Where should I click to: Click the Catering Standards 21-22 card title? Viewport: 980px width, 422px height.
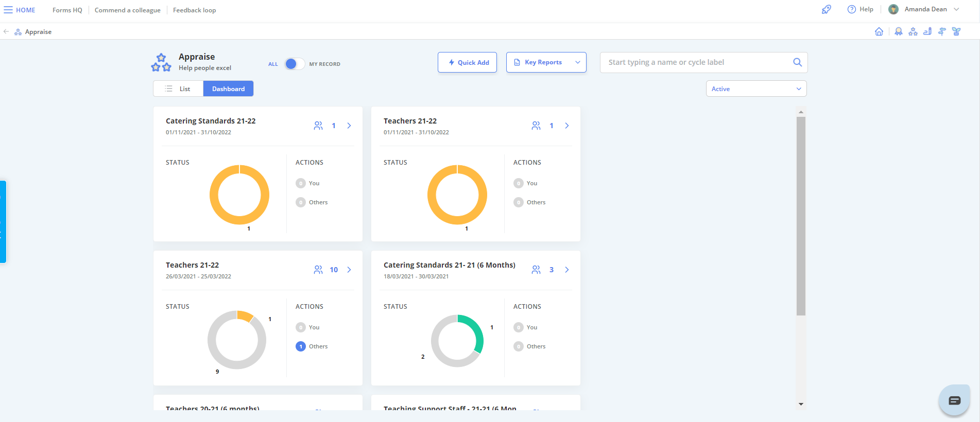pyautogui.click(x=211, y=121)
